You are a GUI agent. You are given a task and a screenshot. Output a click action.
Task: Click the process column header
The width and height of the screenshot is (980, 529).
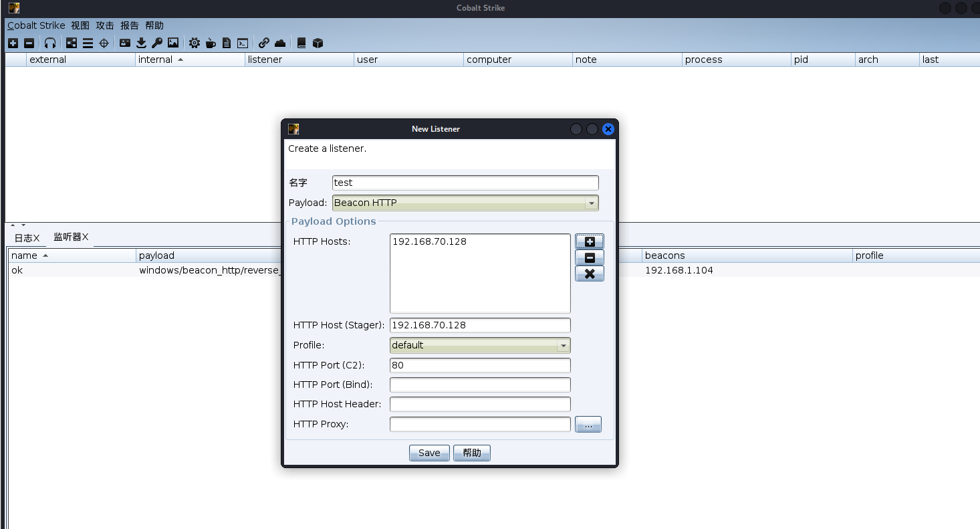click(737, 60)
